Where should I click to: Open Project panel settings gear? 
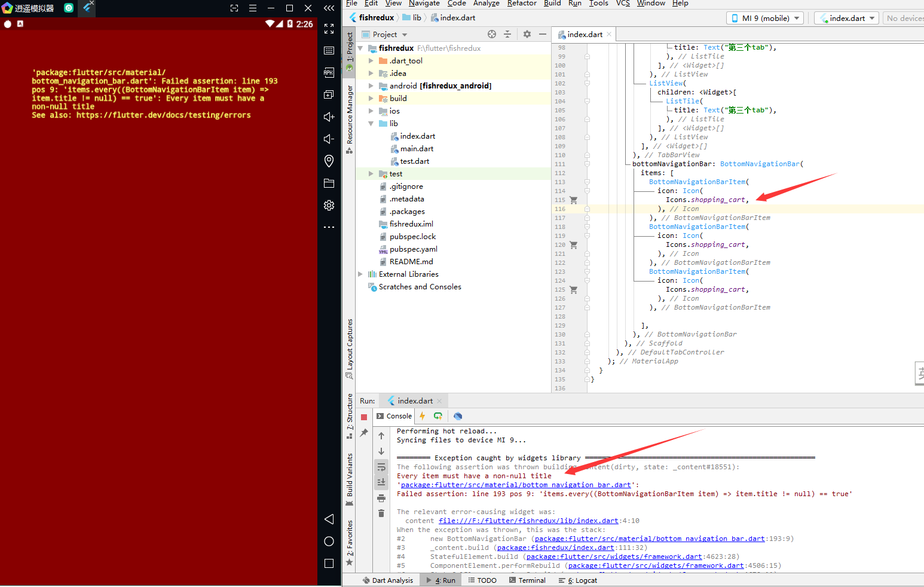[527, 34]
